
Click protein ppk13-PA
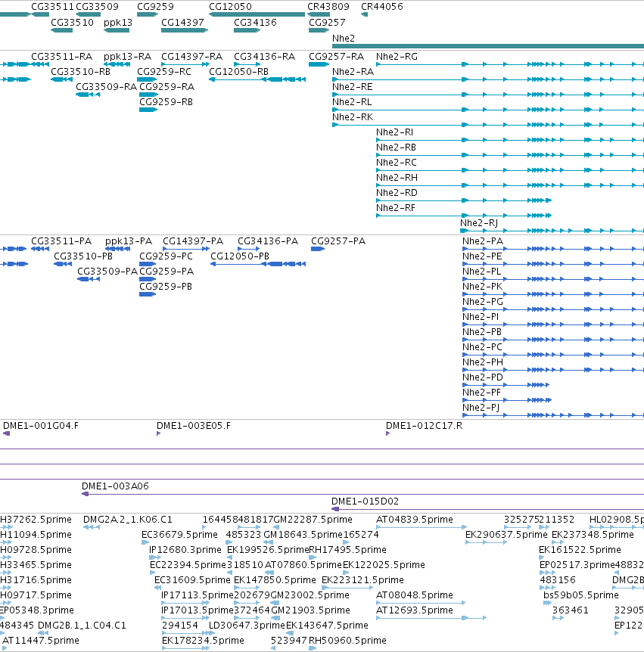pyautogui.click(x=129, y=241)
